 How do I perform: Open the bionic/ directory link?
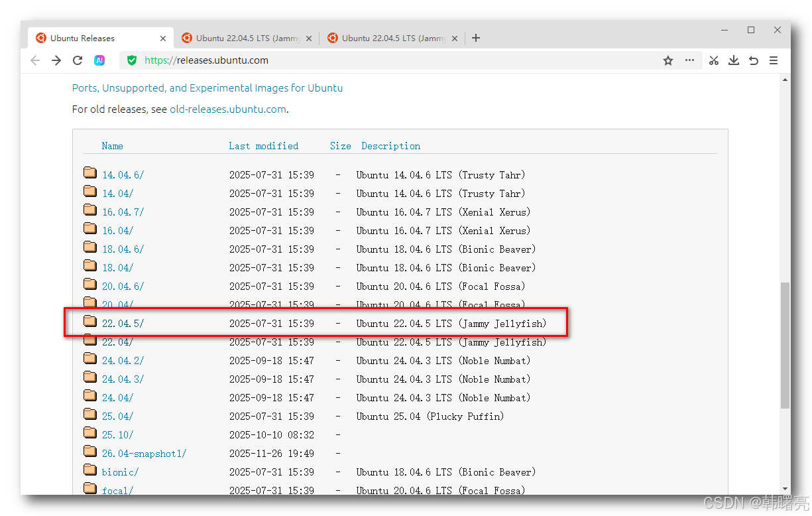coord(120,472)
